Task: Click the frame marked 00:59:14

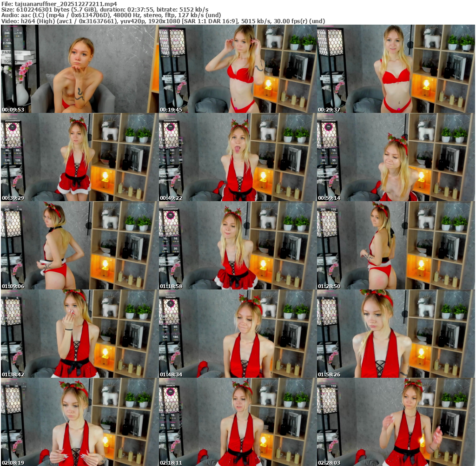Action: pyautogui.click(x=396, y=157)
